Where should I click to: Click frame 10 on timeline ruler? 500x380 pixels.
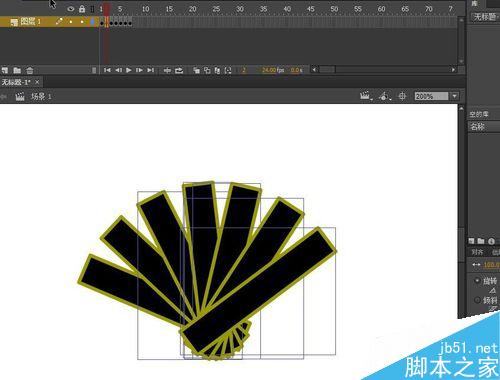click(146, 9)
